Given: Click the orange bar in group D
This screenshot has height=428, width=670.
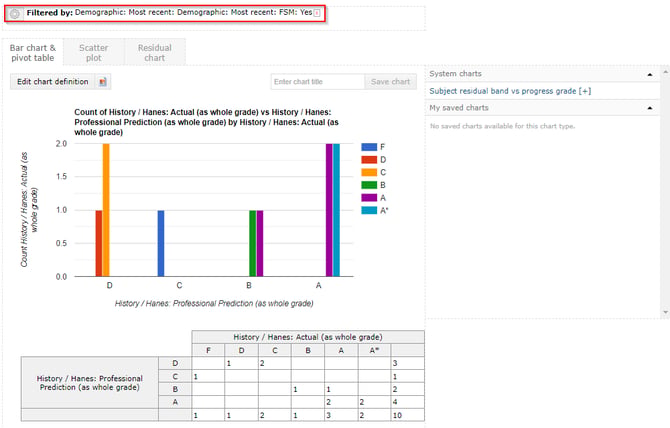Looking at the screenshot, I should tap(106, 210).
